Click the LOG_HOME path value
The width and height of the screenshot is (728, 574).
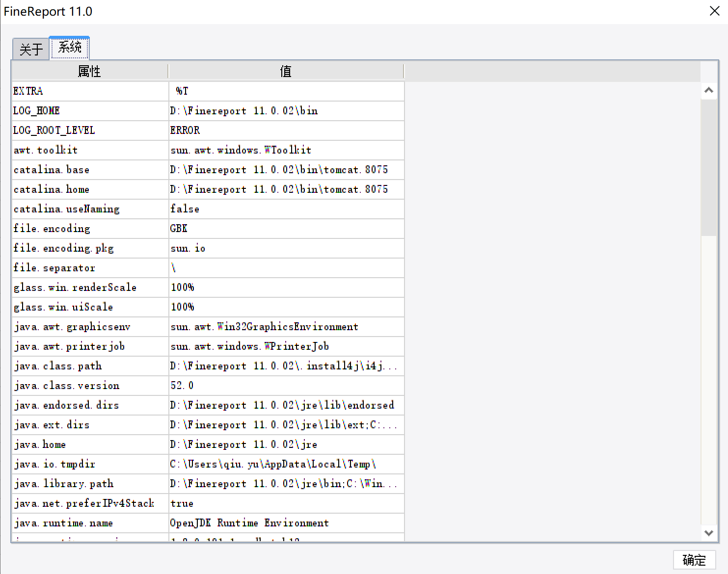click(x=244, y=111)
